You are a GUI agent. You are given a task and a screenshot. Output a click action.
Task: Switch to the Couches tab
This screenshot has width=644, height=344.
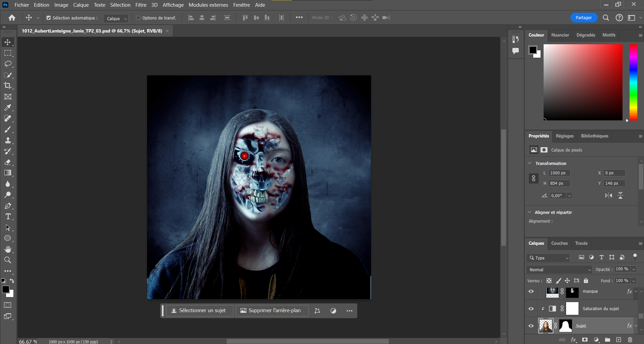559,243
